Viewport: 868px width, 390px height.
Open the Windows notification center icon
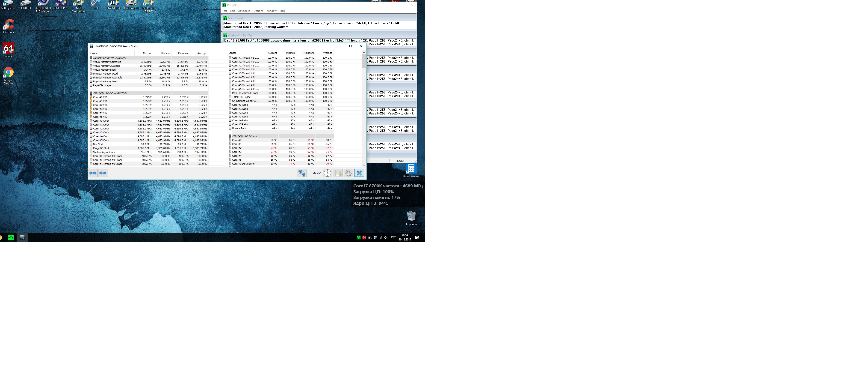417,237
